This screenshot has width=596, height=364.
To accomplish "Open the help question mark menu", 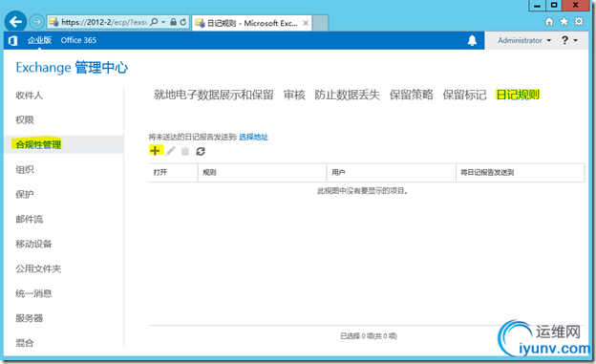I will (x=569, y=40).
